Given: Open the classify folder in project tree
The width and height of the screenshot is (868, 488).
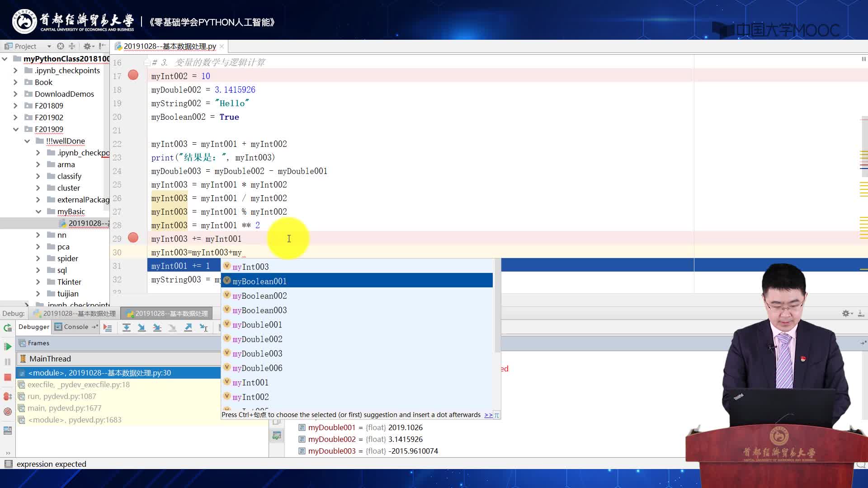Looking at the screenshot, I should point(69,176).
